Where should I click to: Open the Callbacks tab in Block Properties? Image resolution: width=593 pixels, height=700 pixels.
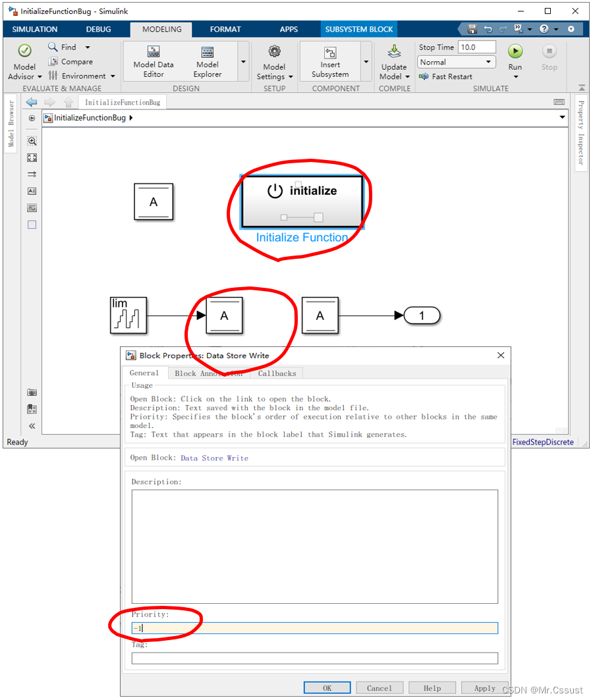coord(277,373)
